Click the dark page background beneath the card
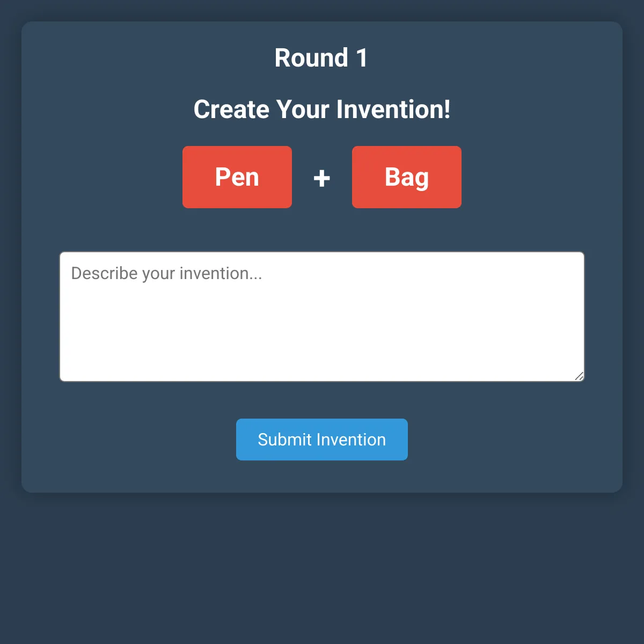 [322, 569]
